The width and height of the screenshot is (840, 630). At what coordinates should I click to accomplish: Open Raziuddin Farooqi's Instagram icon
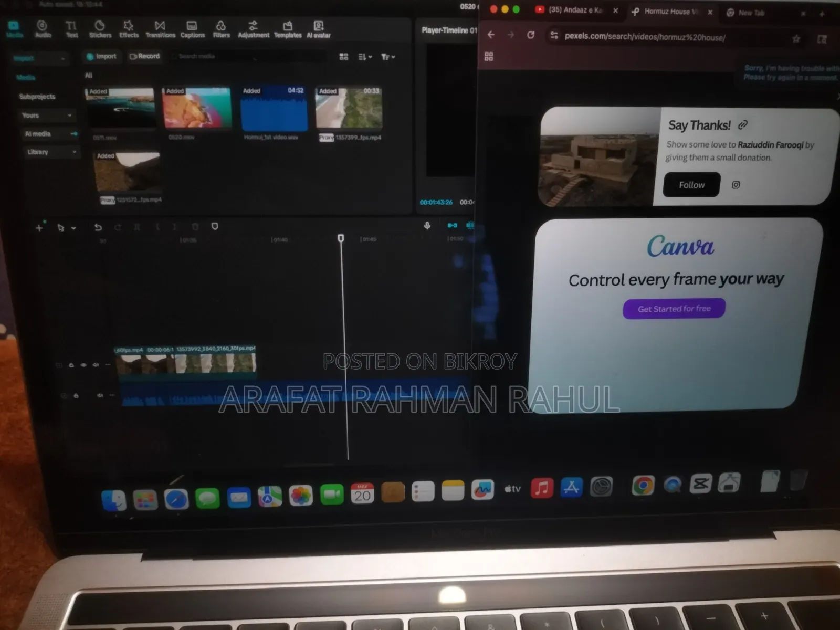tap(736, 185)
